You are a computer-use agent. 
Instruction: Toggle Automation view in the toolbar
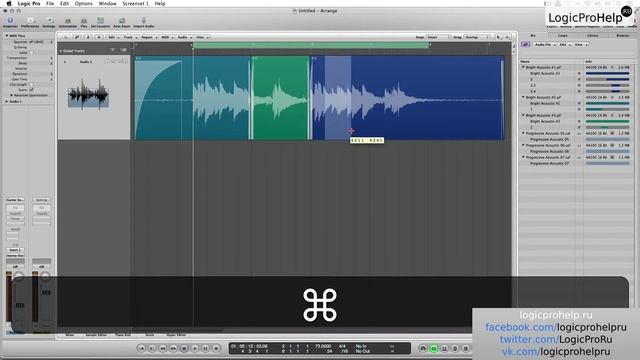pos(68,22)
